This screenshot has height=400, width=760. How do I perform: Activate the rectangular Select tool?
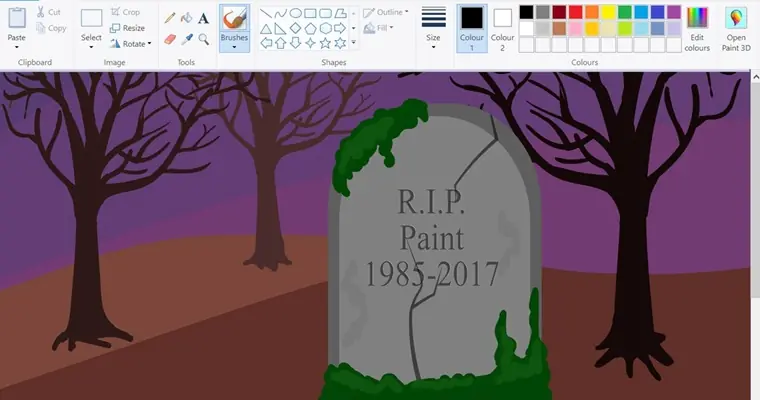92,18
